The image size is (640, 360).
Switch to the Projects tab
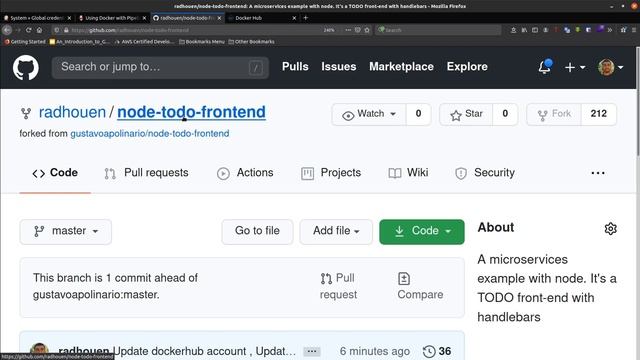pos(331,173)
